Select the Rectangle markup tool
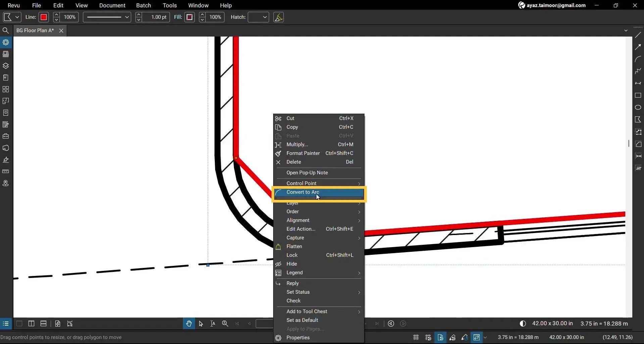The width and height of the screenshot is (644, 344). (639, 95)
